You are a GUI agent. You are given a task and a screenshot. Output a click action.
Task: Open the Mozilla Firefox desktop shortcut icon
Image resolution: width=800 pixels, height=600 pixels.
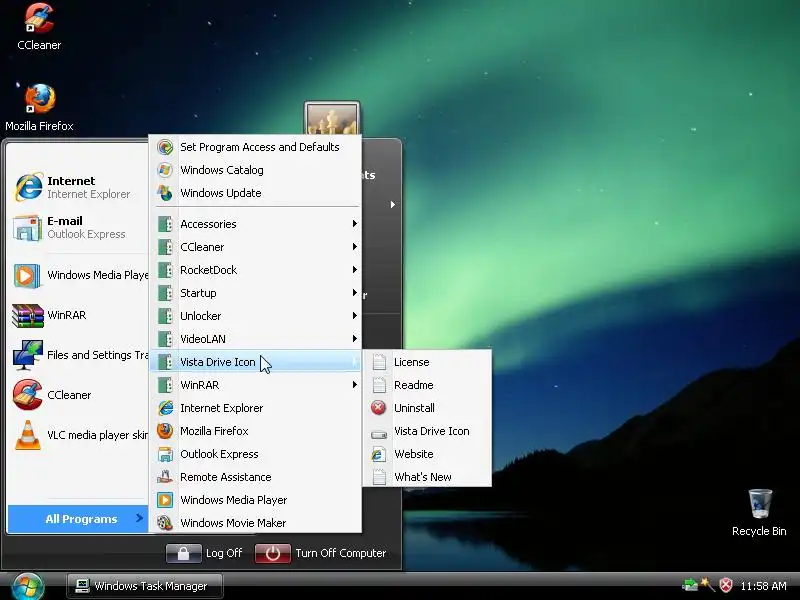pyautogui.click(x=39, y=98)
